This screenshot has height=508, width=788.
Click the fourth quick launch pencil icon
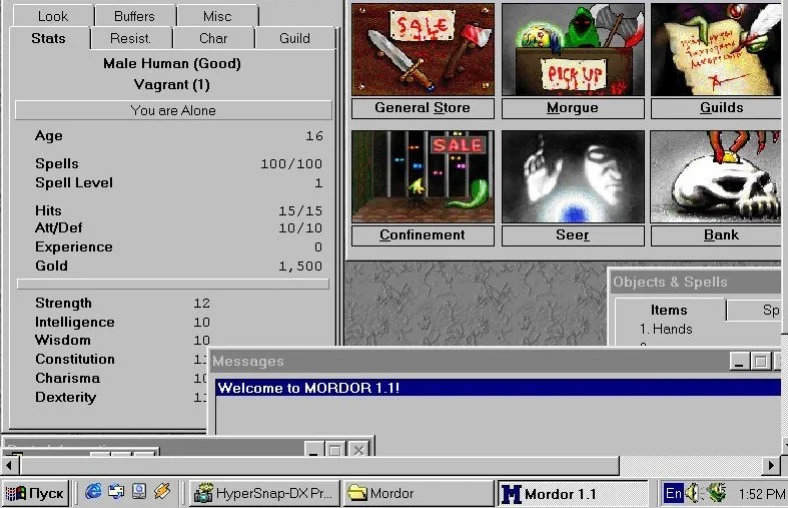[x=162, y=491]
